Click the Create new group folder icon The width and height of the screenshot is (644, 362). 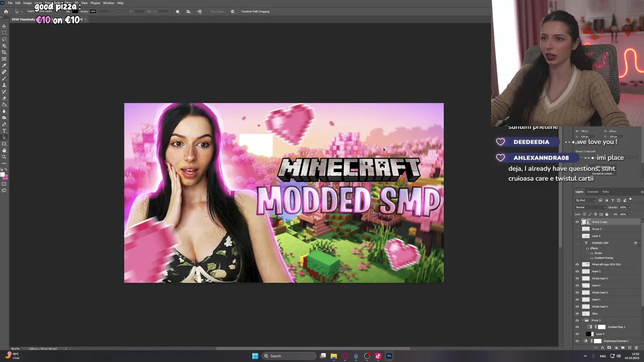tap(623, 347)
